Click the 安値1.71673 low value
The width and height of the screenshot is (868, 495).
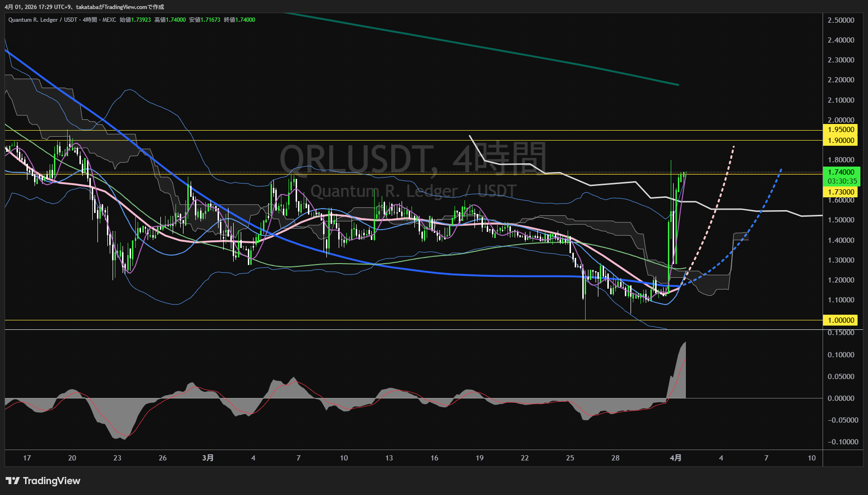point(205,20)
